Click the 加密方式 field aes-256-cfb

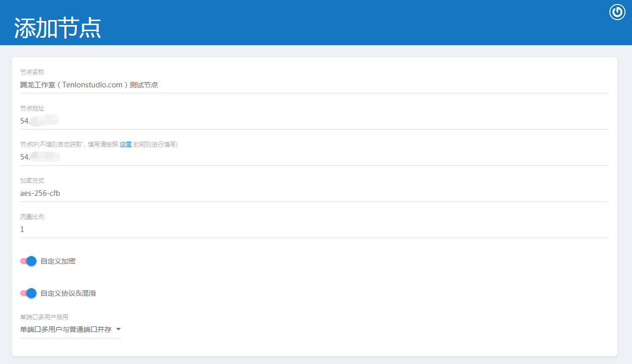point(315,194)
